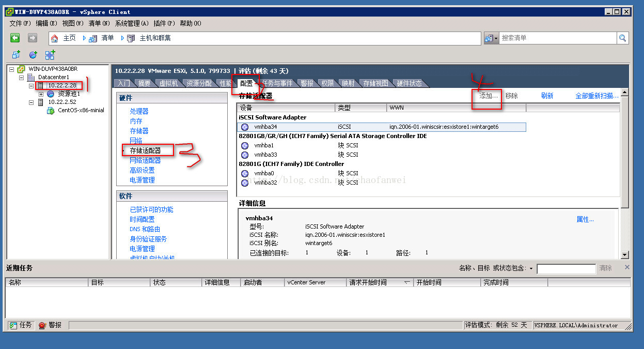The image size is (644, 349).
Task: Switch to the 摘要 summary tab
Action: pos(145,83)
